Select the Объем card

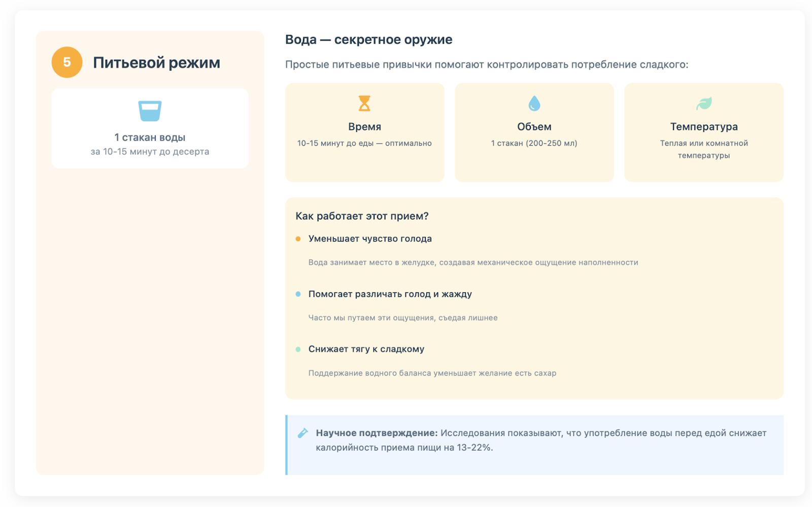pos(534,133)
